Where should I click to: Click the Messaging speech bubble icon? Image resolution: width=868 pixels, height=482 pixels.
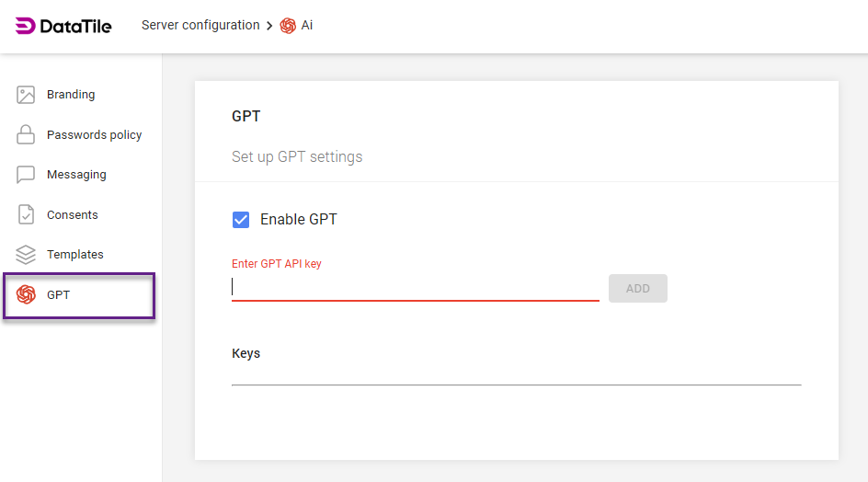pyautogui.click(x=26, y=175)
